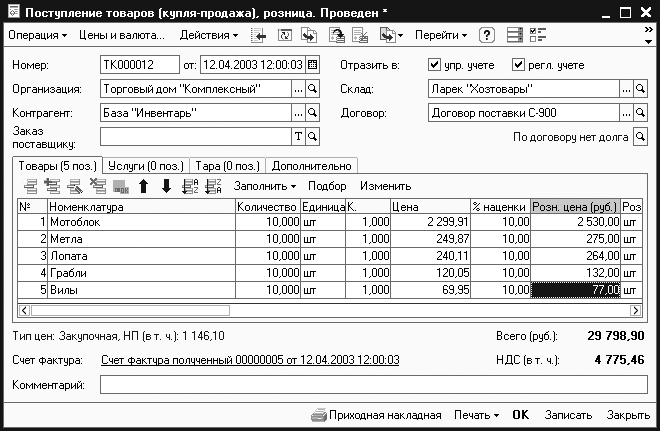Add a new row to the goods table

pos(30,186)
